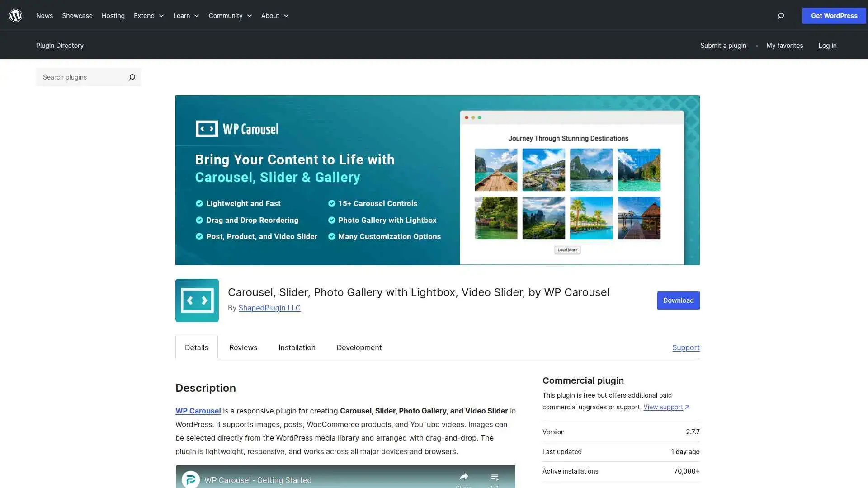The height and width of the screenshot is (488, 868).
Task: Download the WP Carousel plugin
Action: click(678, 300)
